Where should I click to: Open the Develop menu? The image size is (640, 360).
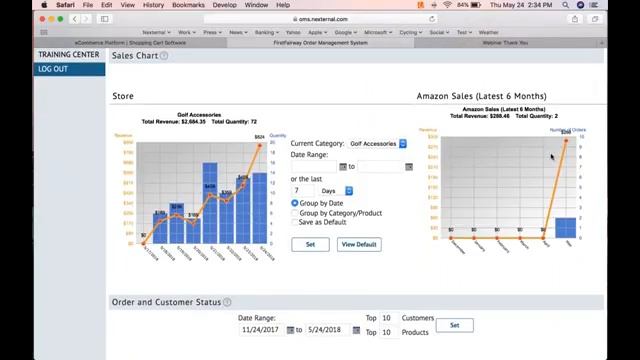(x=224, y=5)
